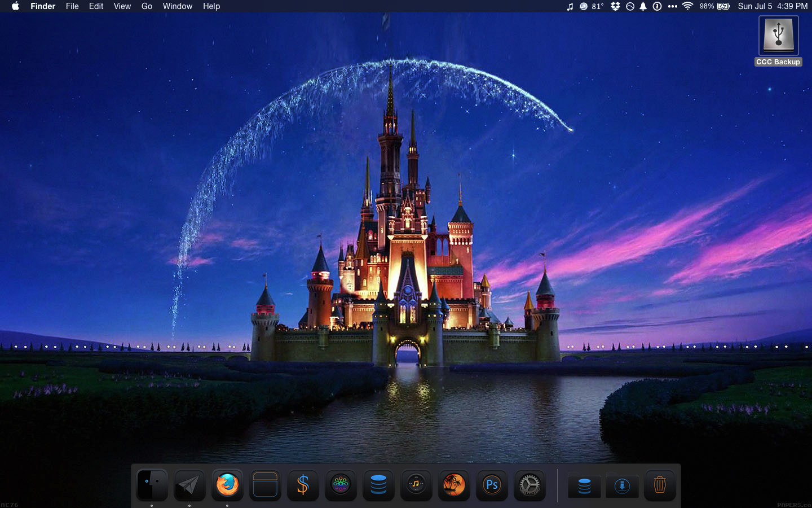The height and width of the screenshot is (508, 812).
Task: Open the Apple menu
Action: [x=15, y=6]
